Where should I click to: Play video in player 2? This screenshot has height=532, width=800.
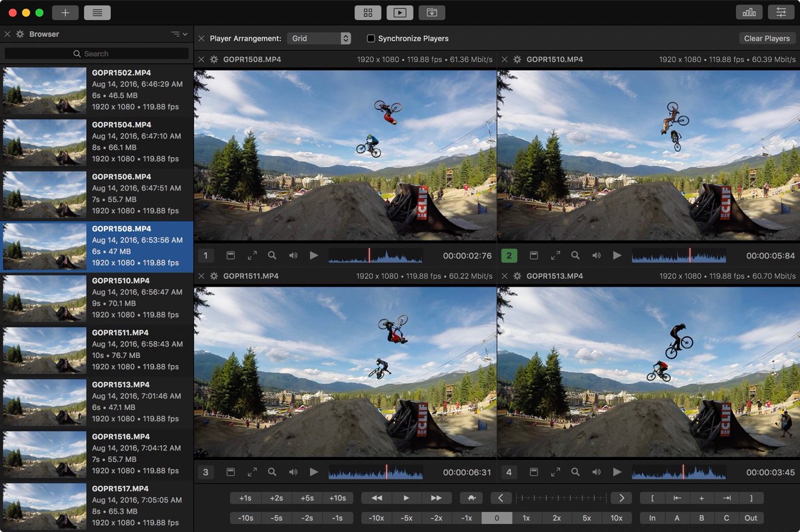coord(617,255)
